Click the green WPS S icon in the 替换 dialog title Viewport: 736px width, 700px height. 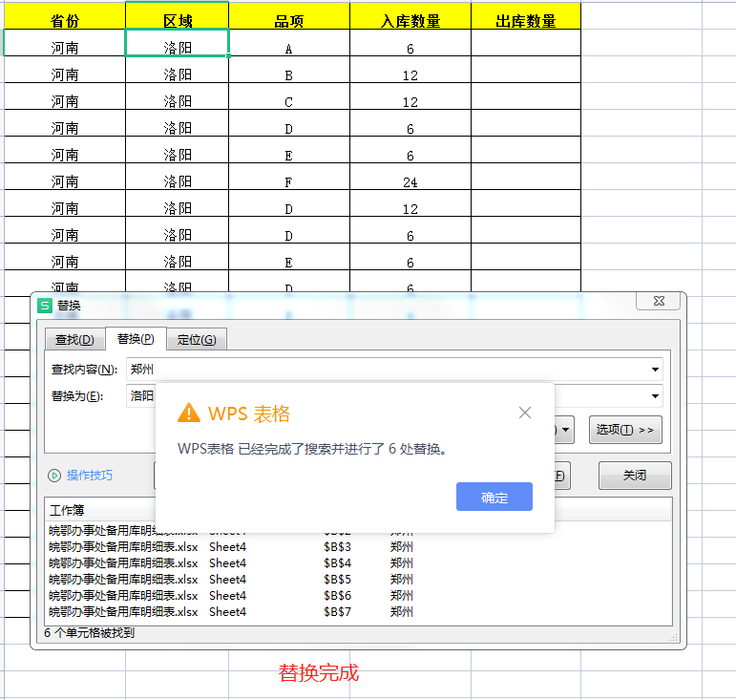coord(45,306)
